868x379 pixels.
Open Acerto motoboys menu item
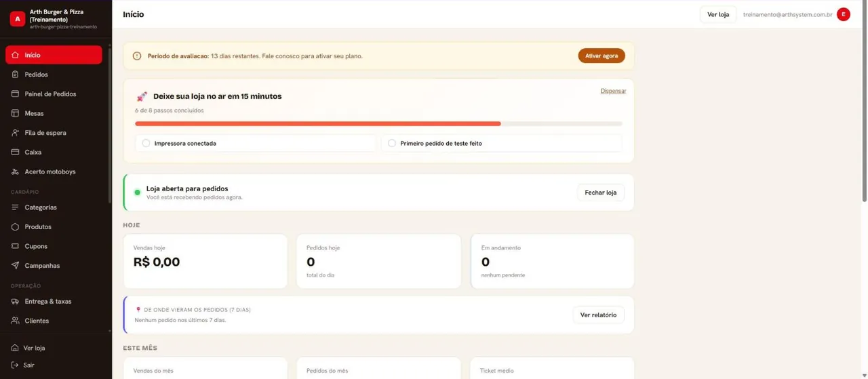click(x=54, y=172)
